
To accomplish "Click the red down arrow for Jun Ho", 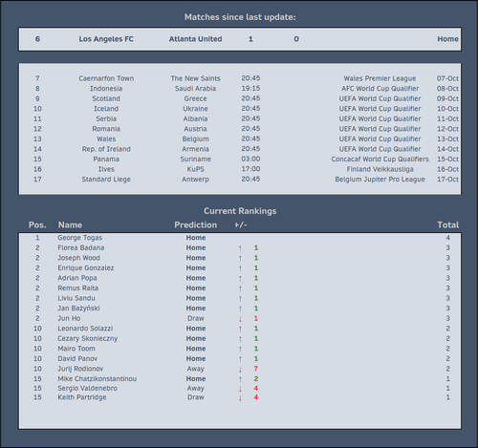I will (240, 319).
